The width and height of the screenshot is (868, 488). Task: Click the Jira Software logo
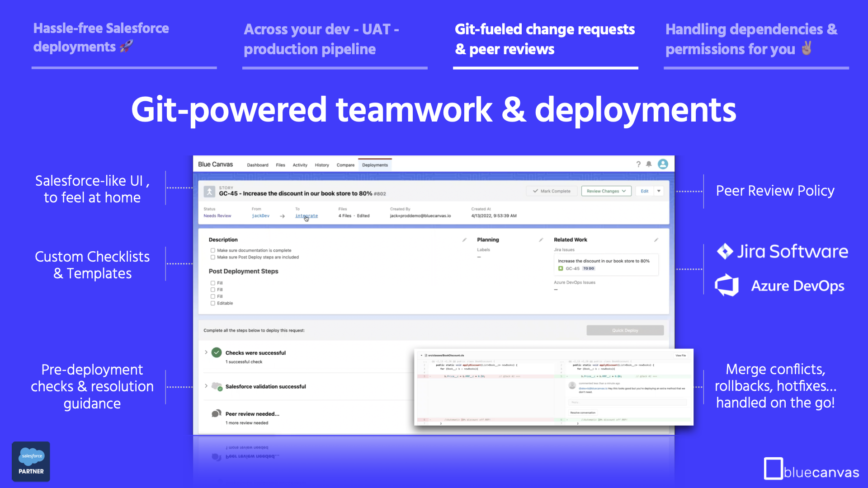(782, 252)
